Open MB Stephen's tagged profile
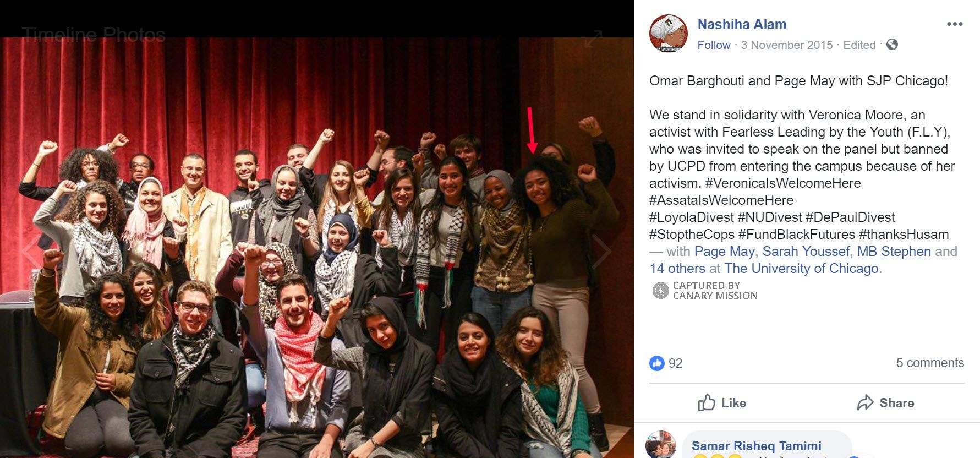This screenshot has width=980, height=458. 894,252
